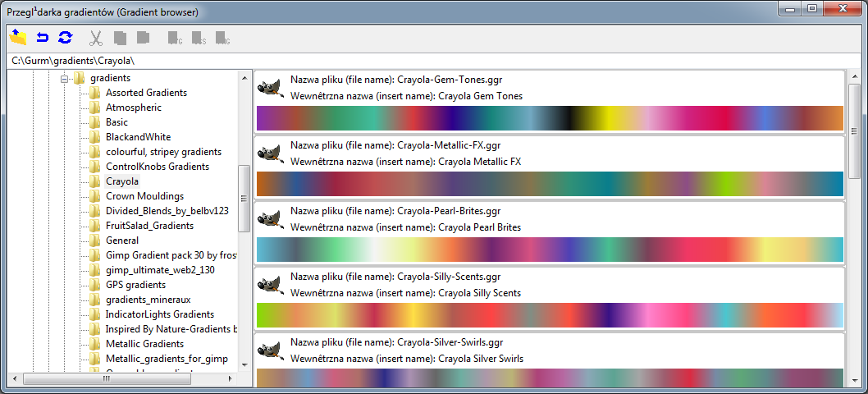Viewport: 868px width, 394px height.
Task: Click the grayed CSS export icon
Action: [x=199, y=38]
